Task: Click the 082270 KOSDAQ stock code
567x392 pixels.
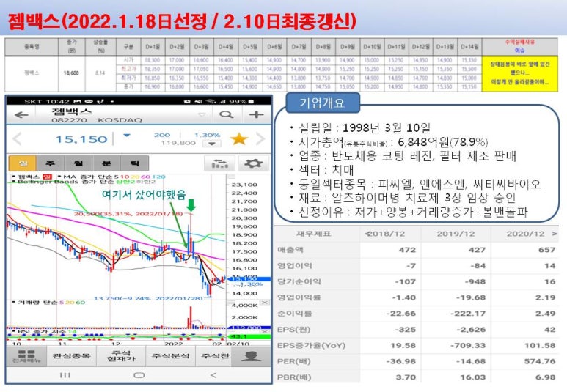Action: (x=97, y=120)
